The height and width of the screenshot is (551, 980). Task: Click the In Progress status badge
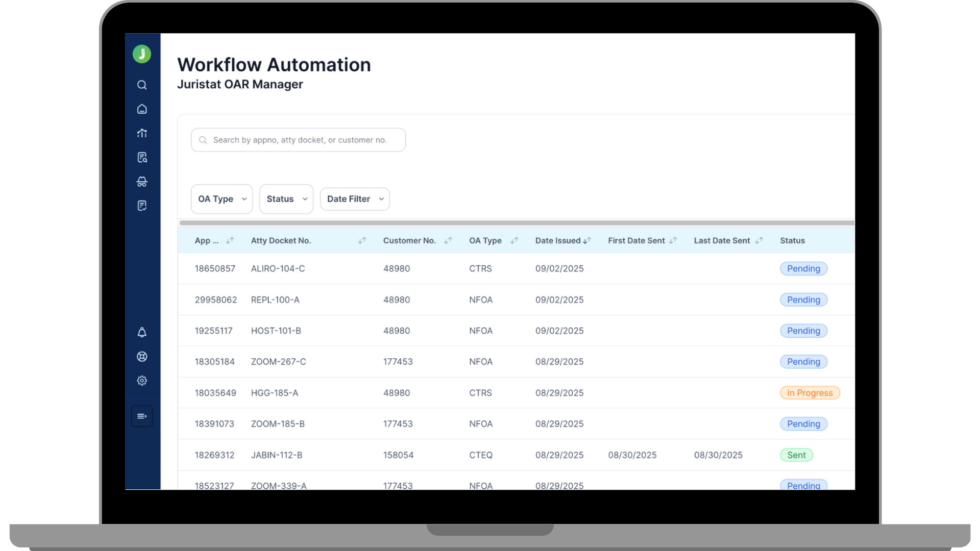click(x=810, y=393)
